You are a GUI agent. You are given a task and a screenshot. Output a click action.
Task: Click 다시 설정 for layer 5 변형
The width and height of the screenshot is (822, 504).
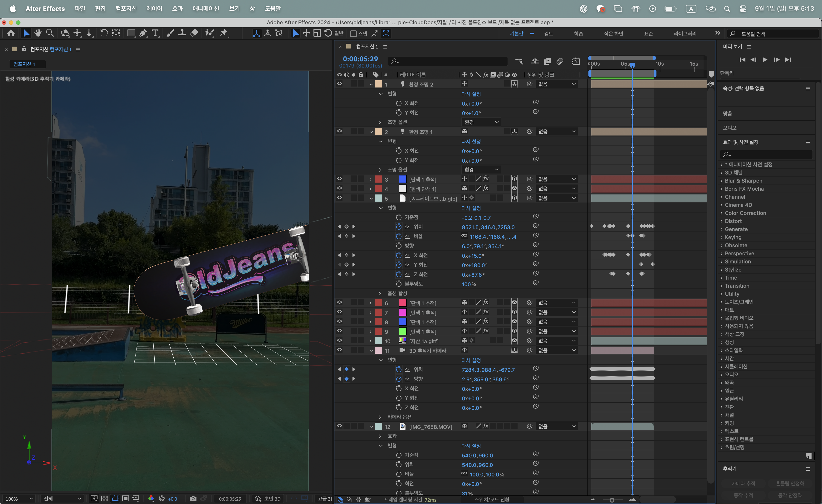coord(471,208)
